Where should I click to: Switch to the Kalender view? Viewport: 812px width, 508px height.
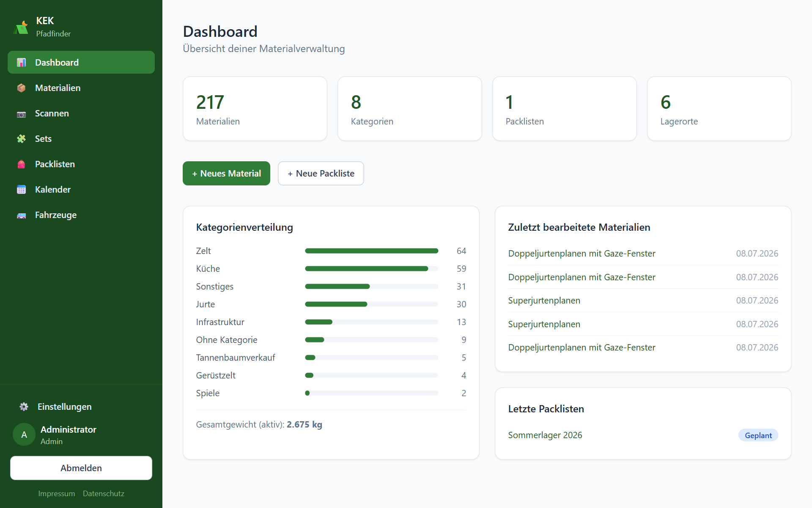point(81,189)
